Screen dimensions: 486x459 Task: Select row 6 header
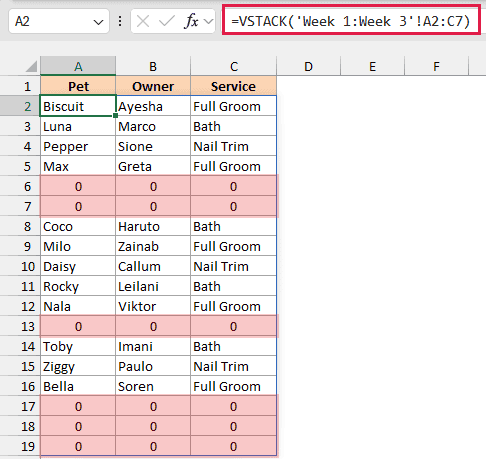[20, 186]
